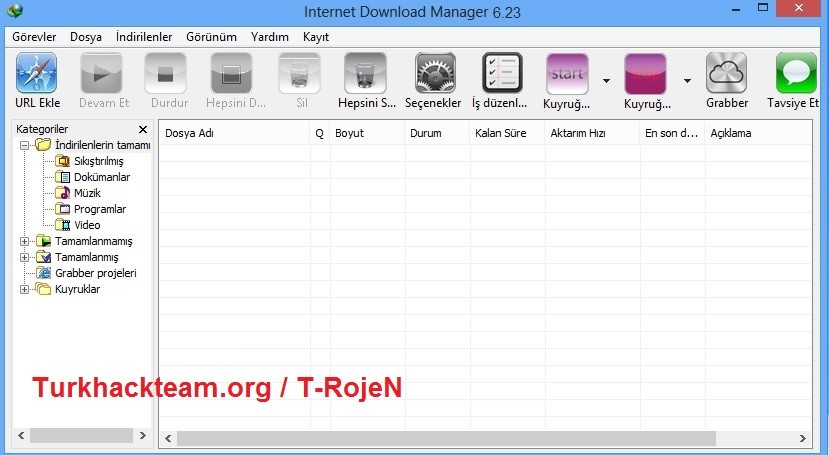Click download list scrollbar left arrow
Viewport: 829px width, 455px height.
click(168, 438)
